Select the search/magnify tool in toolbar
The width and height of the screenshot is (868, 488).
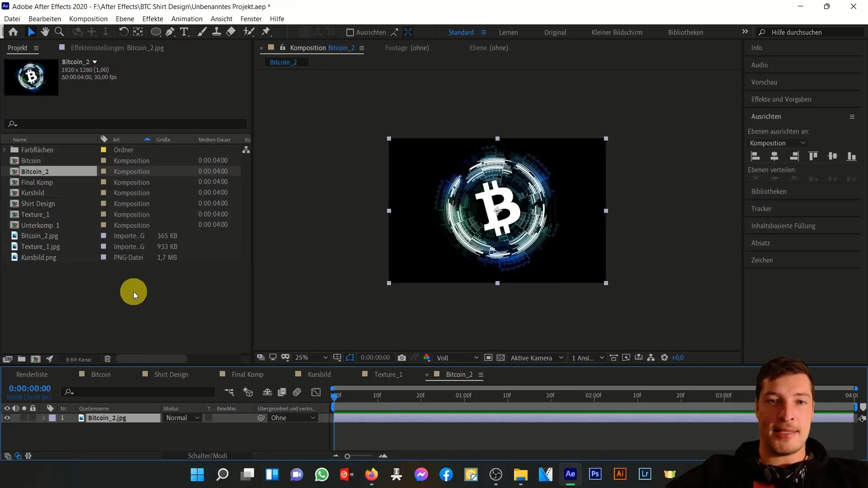pos(59,32)
